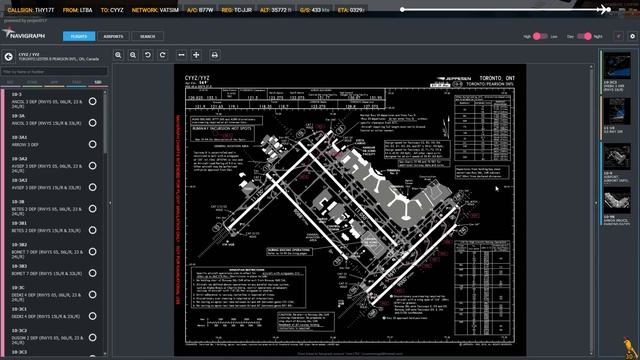This screenshot has width=640, height=360.
Task: Click the Navigraph logo
Action: [x=24, y=33]
